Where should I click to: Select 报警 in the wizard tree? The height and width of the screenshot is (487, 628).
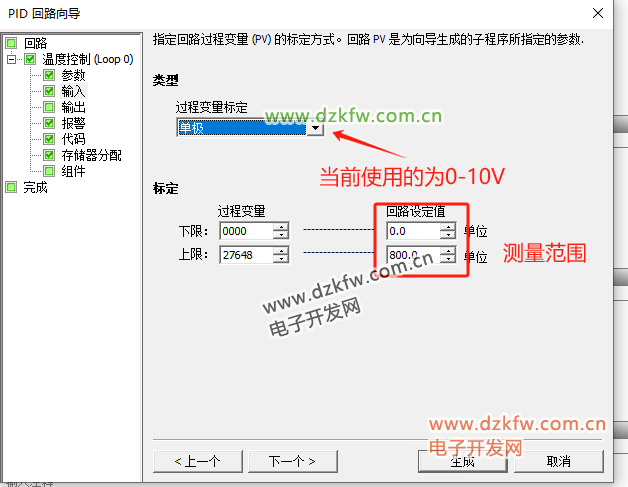coord(73,123)
